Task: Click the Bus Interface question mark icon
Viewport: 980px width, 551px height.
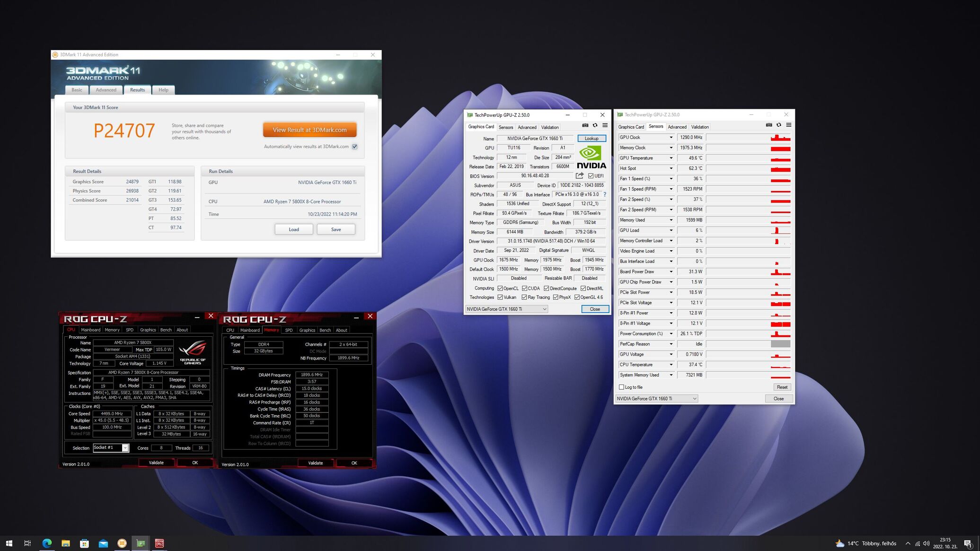Action: [604, 194]
